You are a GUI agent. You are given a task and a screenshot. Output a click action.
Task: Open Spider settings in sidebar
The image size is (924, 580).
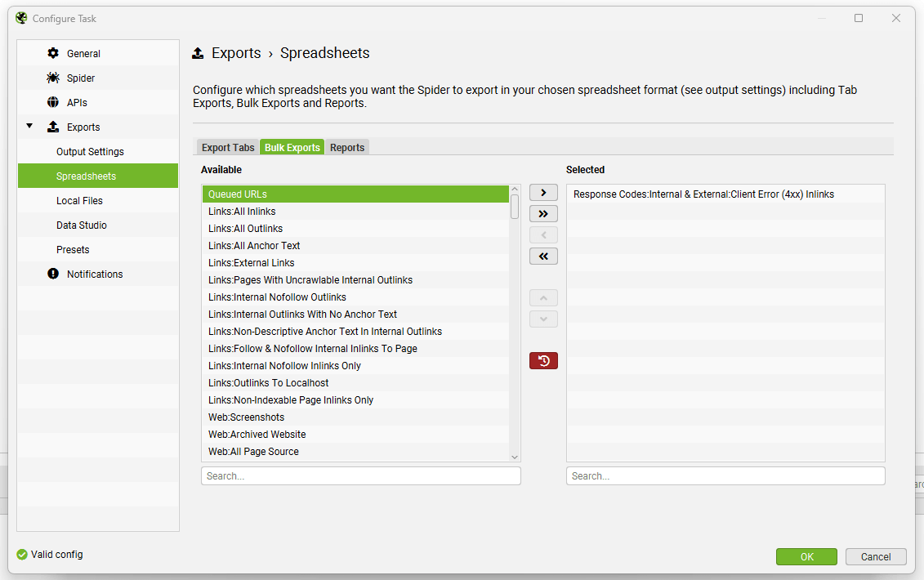[98, 78]
